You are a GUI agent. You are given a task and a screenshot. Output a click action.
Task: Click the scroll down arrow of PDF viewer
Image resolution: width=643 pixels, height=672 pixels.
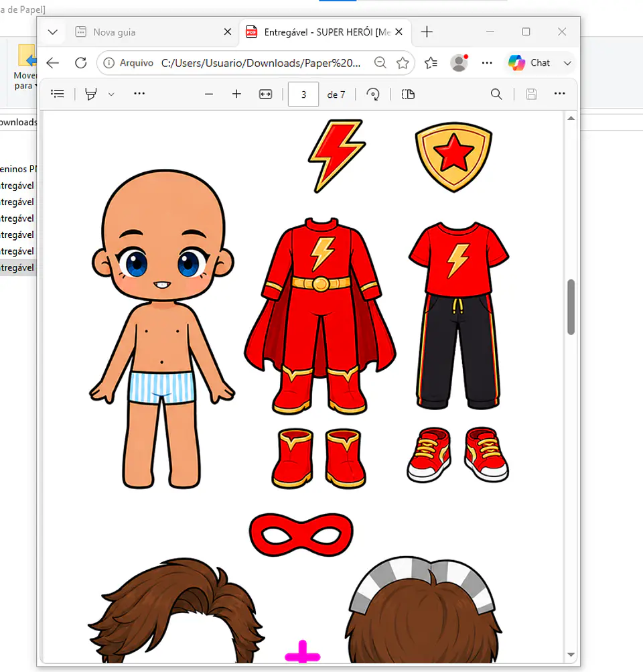tap(571, 655)
